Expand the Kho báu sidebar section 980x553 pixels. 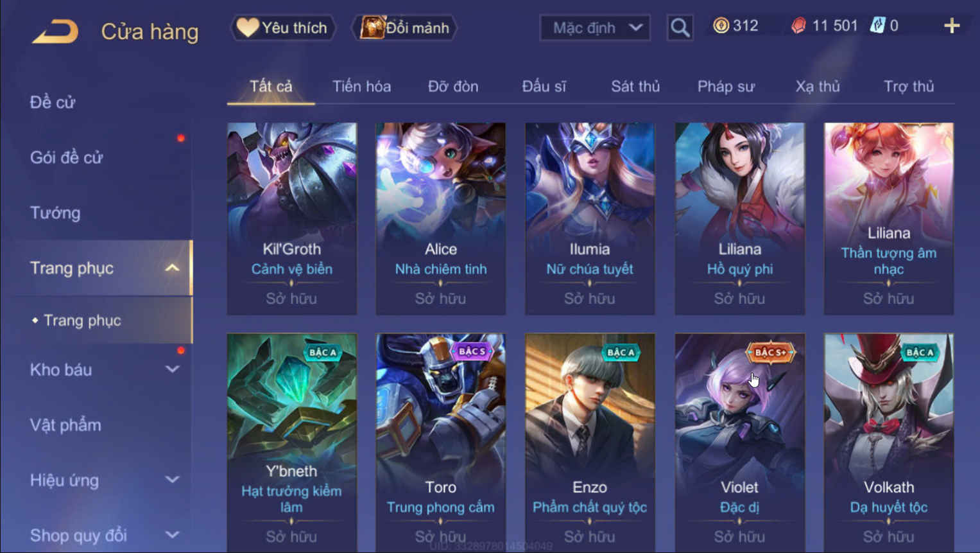(x=172, y=369)
